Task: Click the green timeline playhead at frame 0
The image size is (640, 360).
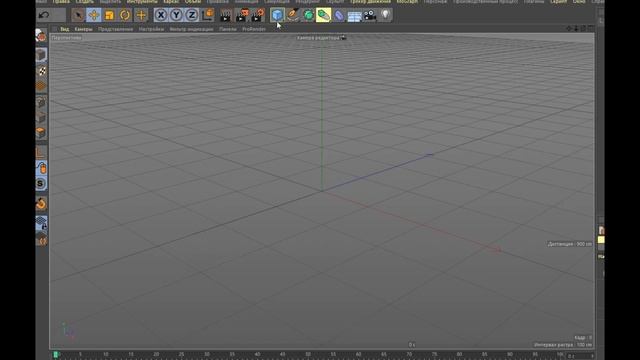Action: tap(56, 355)
